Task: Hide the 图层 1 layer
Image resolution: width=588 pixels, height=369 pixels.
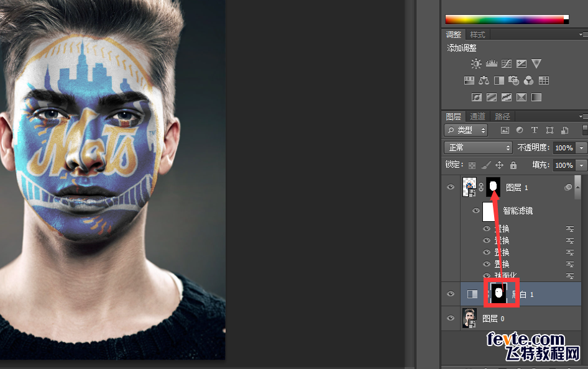Action: 451,187
